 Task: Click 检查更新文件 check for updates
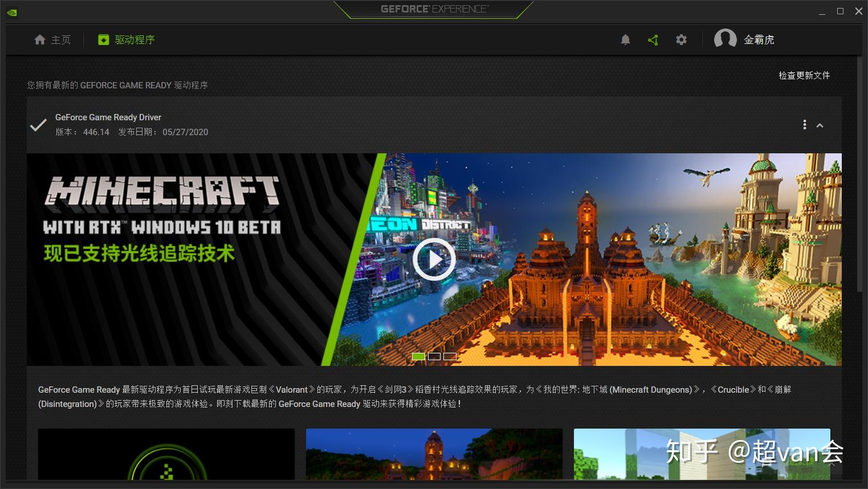(804, 75)
